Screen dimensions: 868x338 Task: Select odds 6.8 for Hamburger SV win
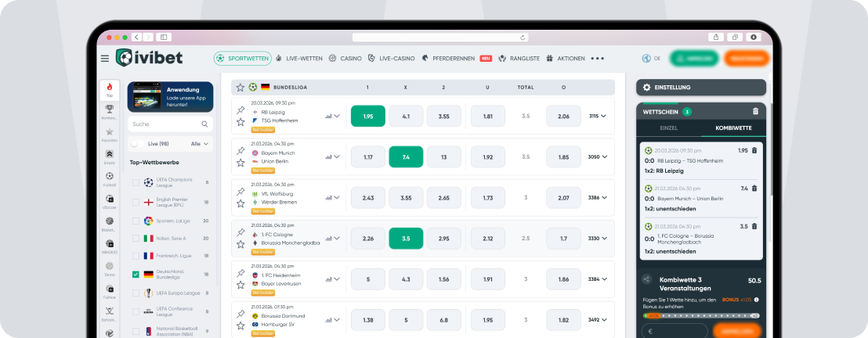[443, 320]
